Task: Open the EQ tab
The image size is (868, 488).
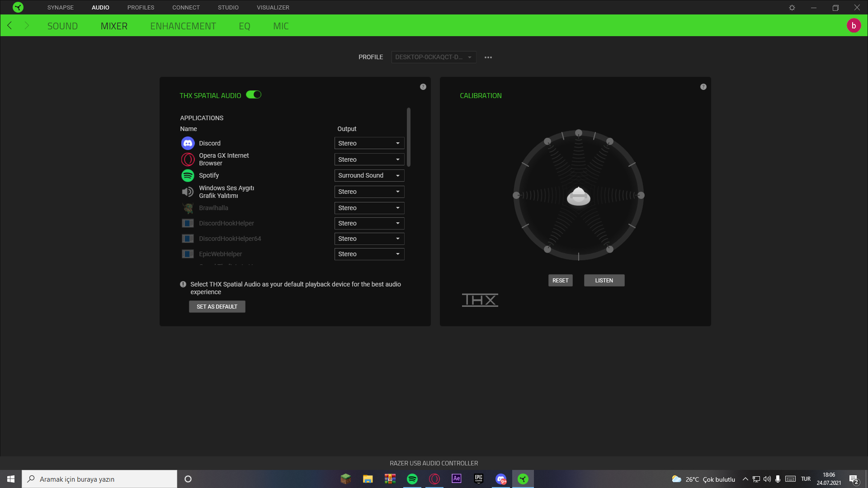Action: click(244, 26)
